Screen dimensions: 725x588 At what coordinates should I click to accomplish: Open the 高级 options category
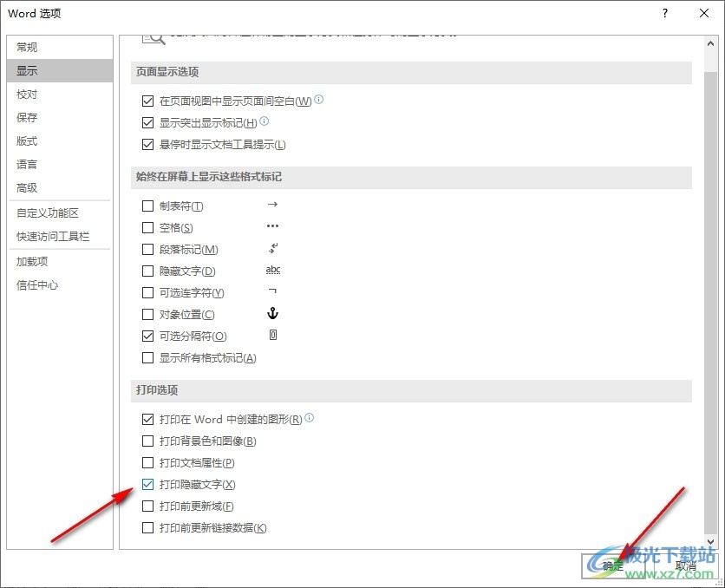[x=60, y=187]
